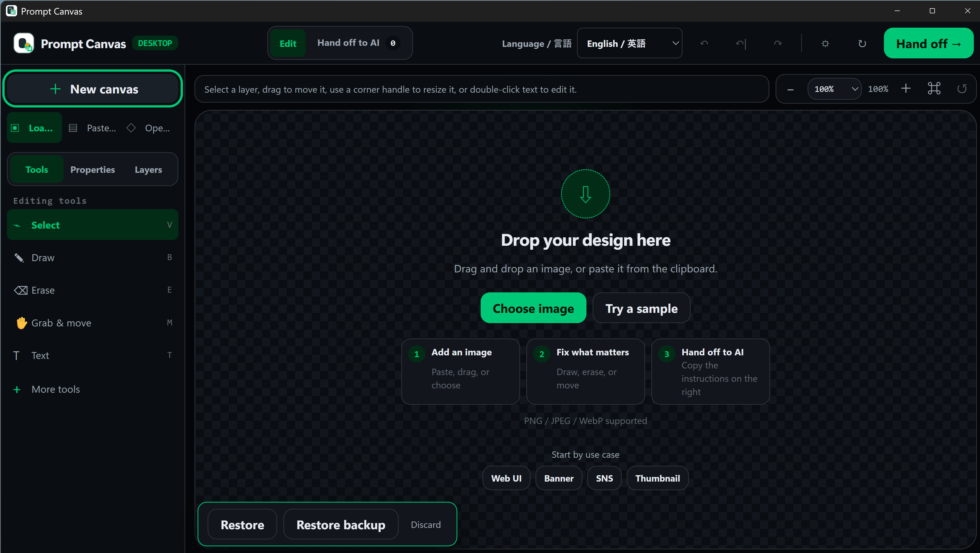Click PNG / JPEG / WebP supported text
The image size is (980, 553).
(585, 421)
